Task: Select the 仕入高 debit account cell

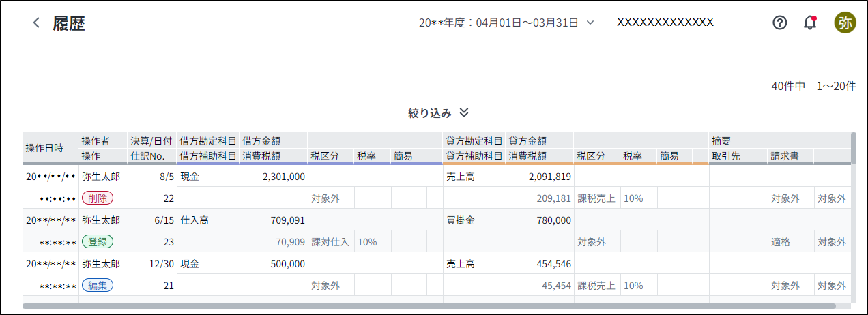Action: (194, 220)
